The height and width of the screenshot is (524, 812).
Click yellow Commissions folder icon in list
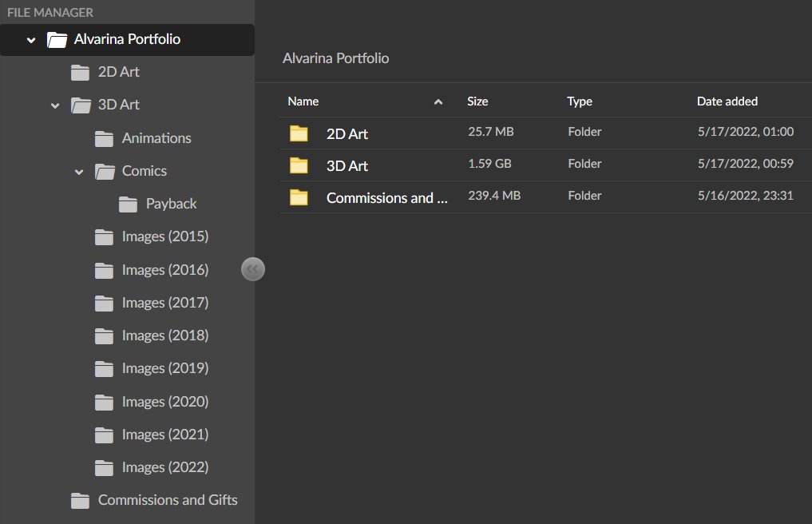[299, 197]
